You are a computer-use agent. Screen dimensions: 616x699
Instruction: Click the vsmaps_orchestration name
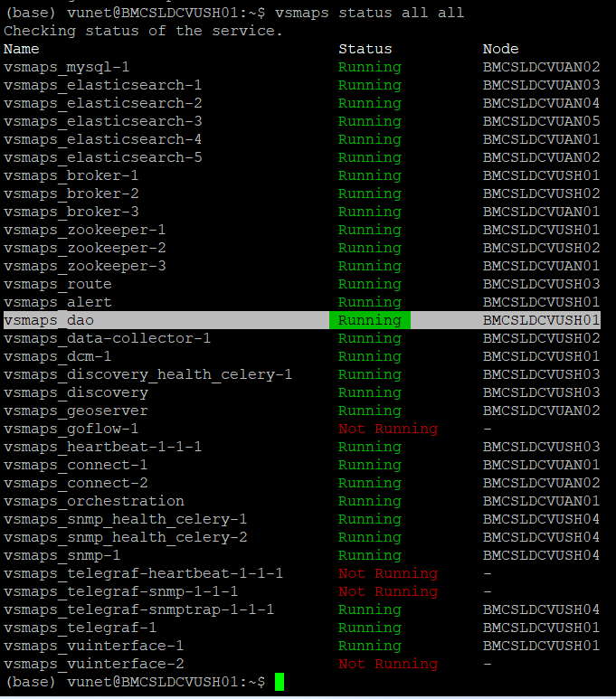pos(94,501)
